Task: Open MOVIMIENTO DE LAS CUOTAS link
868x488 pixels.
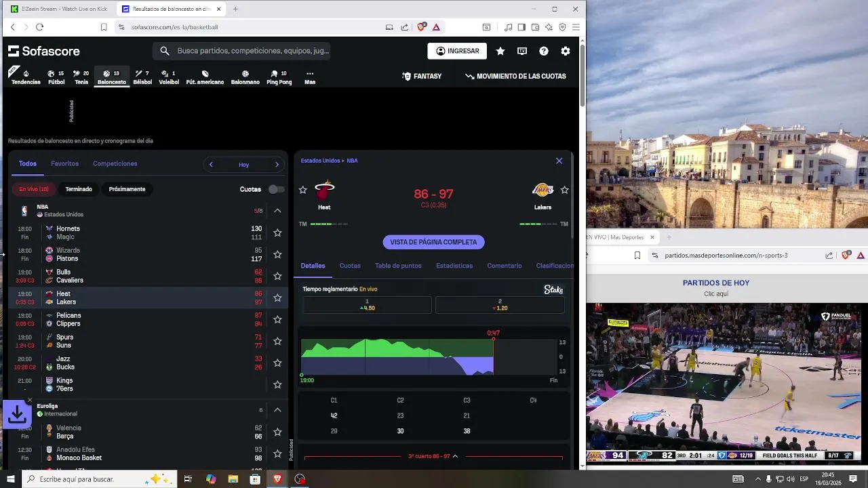Action: (x=515, y=76)
